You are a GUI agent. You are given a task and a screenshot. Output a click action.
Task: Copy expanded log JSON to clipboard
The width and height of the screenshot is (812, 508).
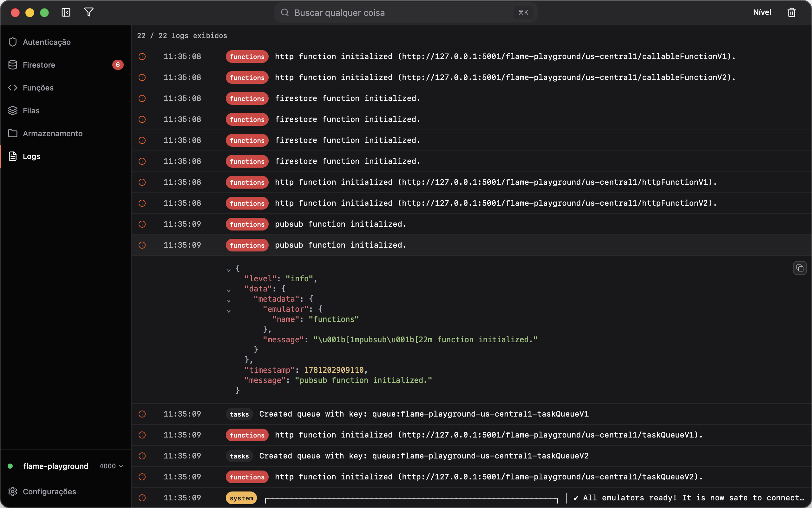pyautogui.click(x=800, y=268)
